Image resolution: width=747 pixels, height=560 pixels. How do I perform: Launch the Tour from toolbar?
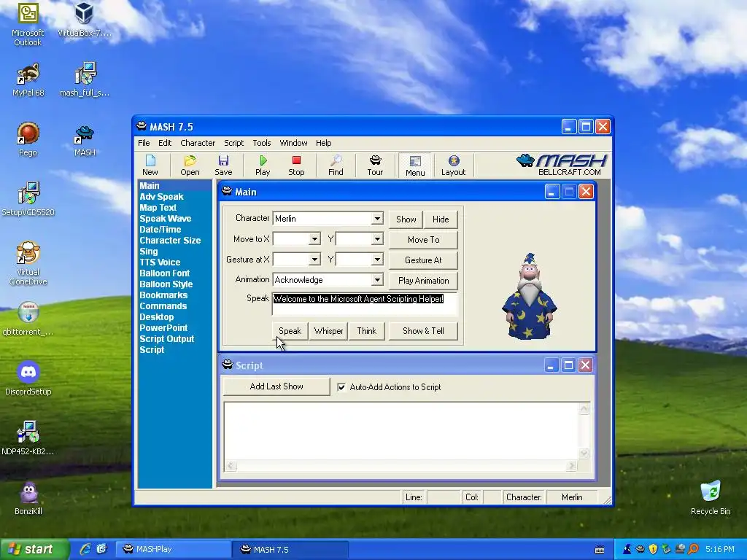(375, 166)
